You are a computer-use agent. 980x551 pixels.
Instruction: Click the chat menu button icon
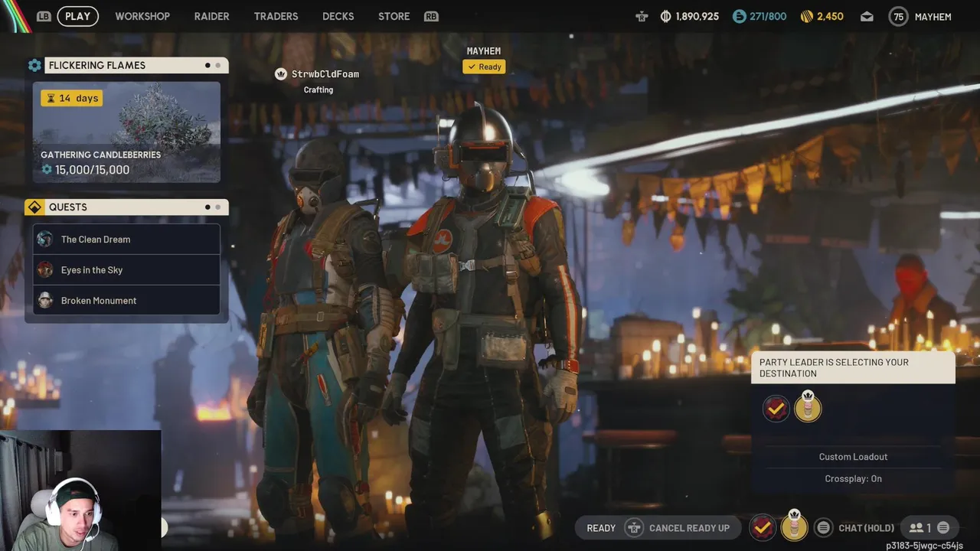coord(823,527)
